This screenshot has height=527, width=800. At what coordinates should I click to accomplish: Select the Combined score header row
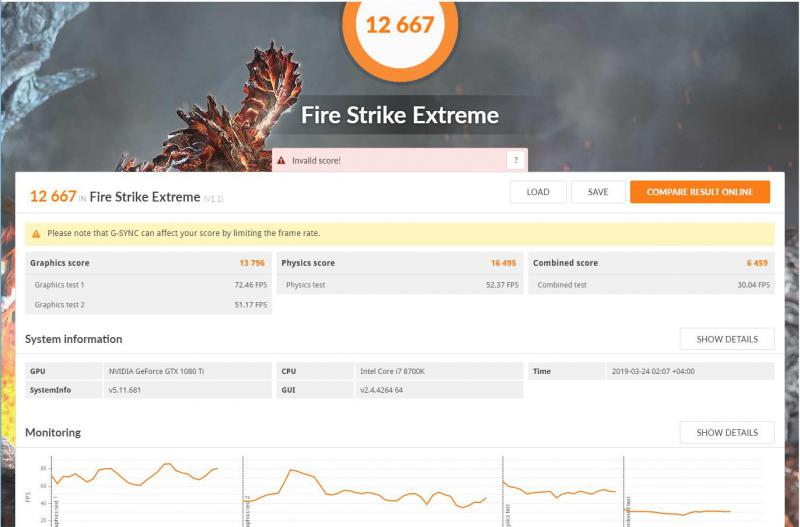pos(650,263)
